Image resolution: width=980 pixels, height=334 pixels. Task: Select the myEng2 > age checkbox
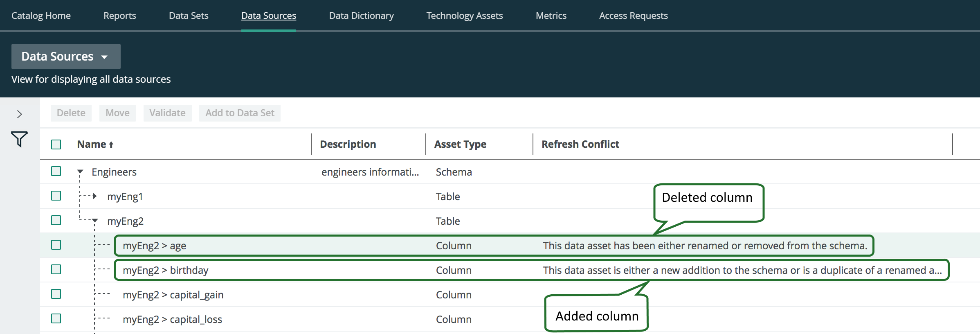(x=56, y=245)
